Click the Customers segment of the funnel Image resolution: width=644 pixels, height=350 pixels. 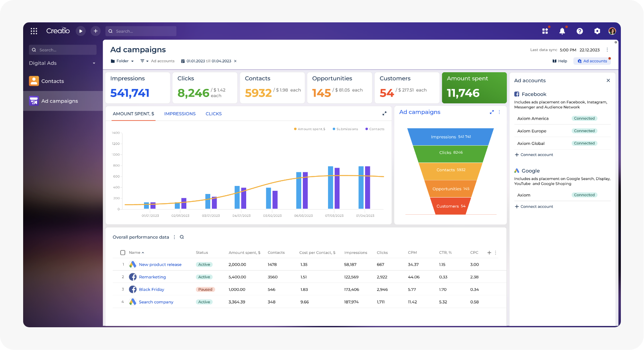pyautogui.click(x=451, y=206)
